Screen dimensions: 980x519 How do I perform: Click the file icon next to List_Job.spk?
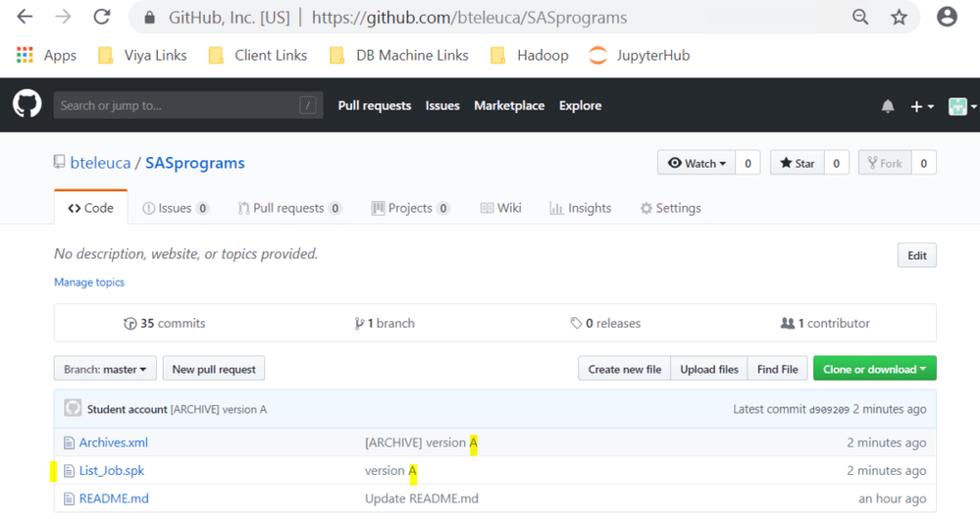[69, 471]
